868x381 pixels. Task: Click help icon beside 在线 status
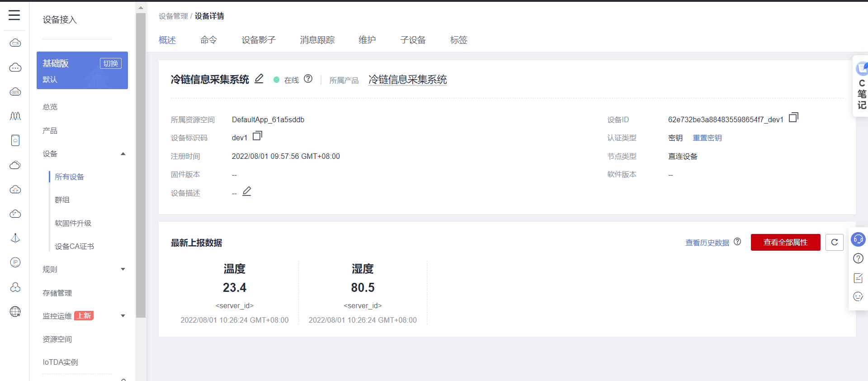point(308,79)
